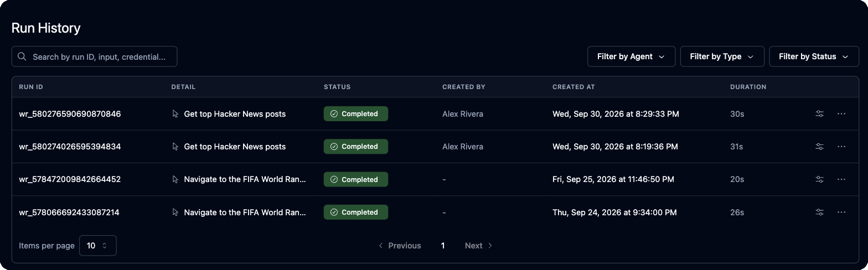Click FIFA detail text of run wr_578066692433087214
This screenshot has height=270, width=868.
coord(245,212)
